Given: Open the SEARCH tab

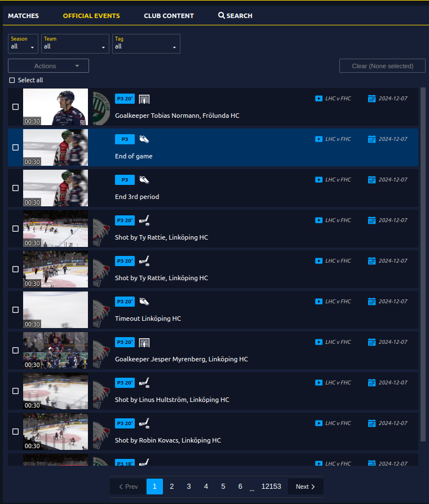Looking at the screenshot, I should [x=235, y=16].
